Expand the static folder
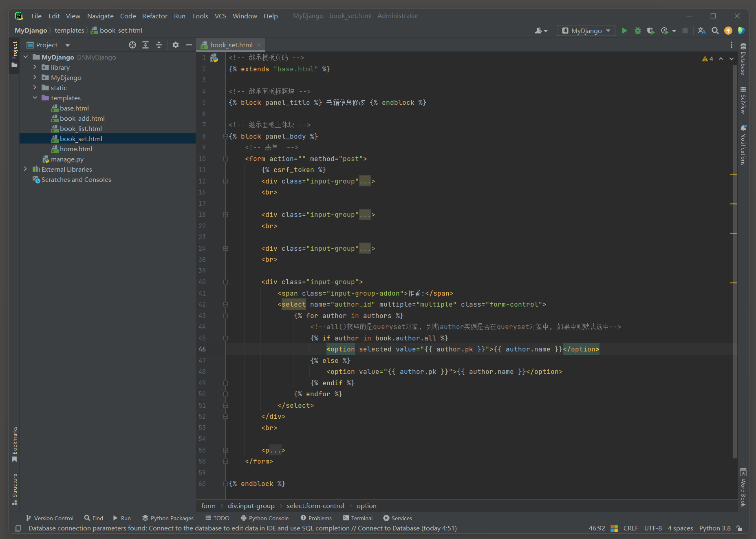 pos(35,88)
